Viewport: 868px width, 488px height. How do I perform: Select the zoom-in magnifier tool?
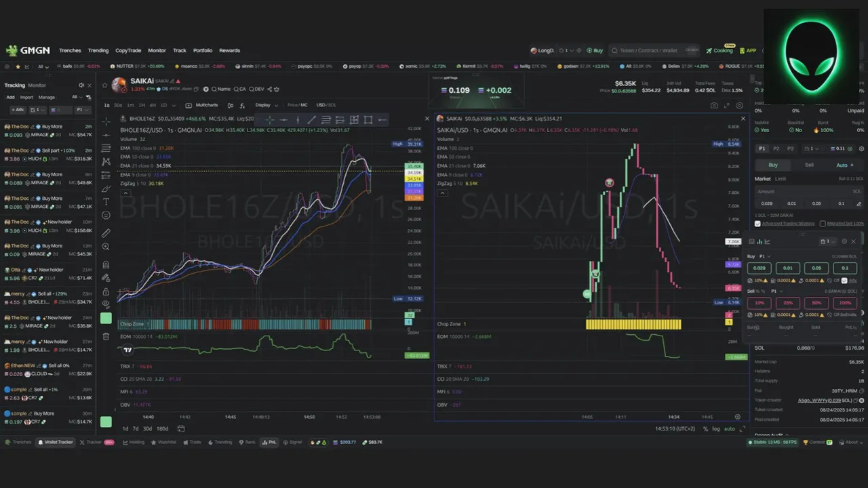click(106, 247)
